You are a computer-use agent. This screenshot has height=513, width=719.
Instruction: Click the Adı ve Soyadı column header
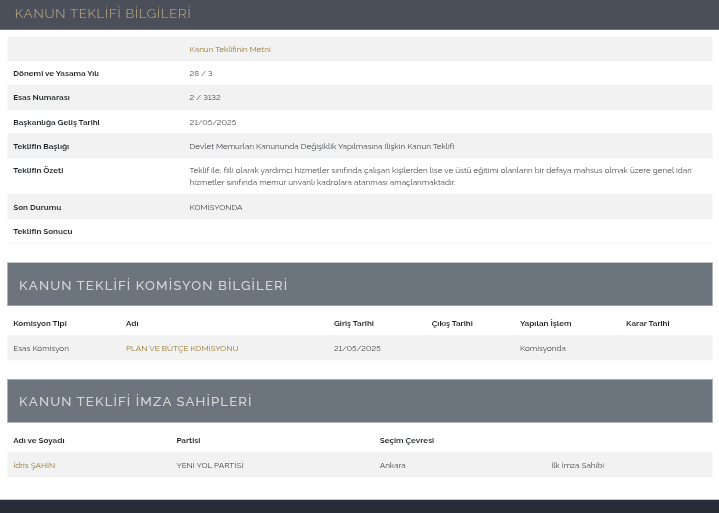[39, 441]
